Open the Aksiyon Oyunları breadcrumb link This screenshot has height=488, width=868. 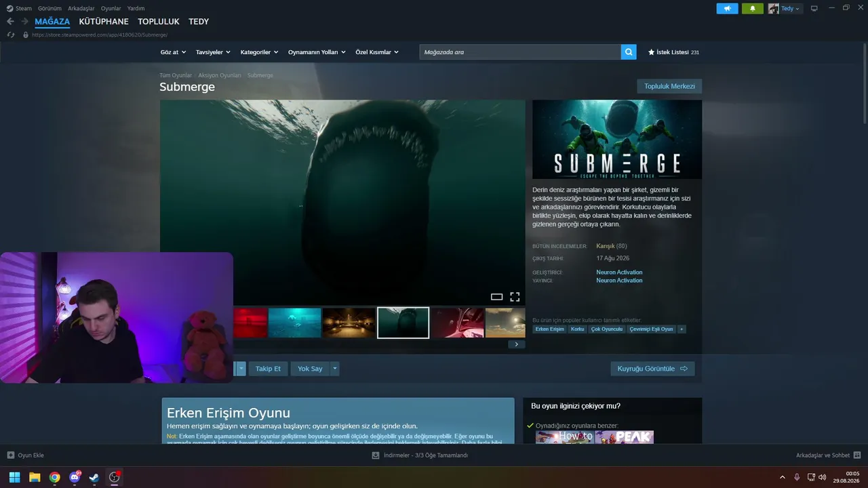tap(220, 75)
